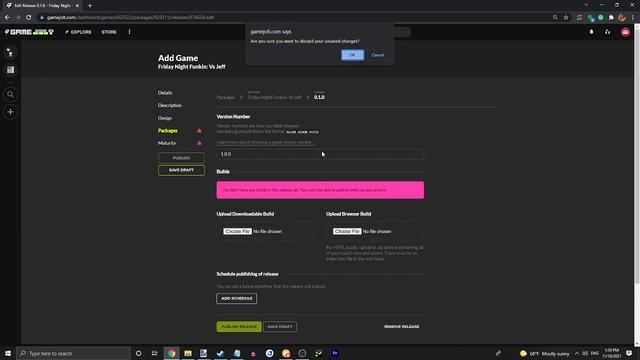Click the sidebar search icon
Image resolution: width=640 pixels, height=360 pixels.
pos(10,94)
